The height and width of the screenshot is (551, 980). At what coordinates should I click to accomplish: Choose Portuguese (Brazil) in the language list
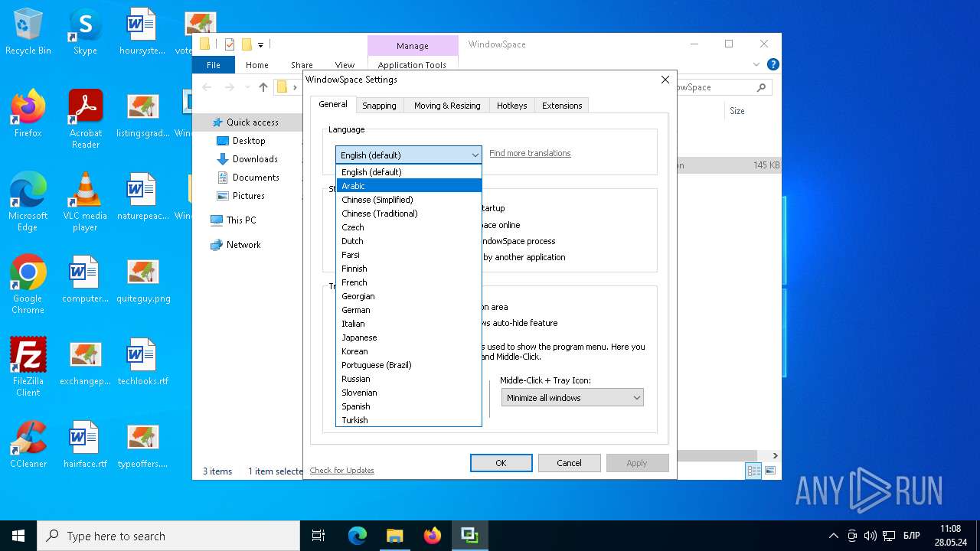(x=376, y=365)
